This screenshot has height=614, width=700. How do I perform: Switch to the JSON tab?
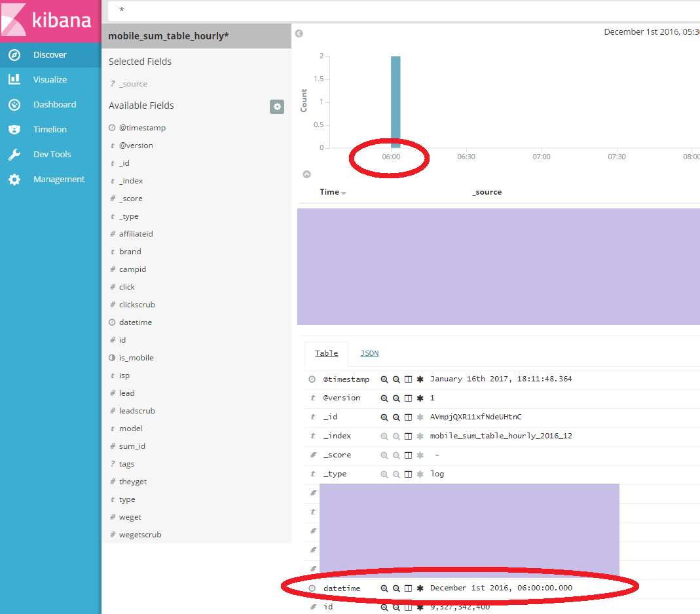click(x=369, y=353)
